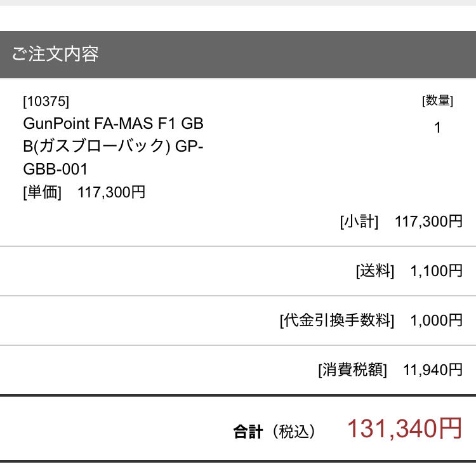Select the 11,940円 tax amount
This screenshot has height=469, width=476.
tap(432, 370)
